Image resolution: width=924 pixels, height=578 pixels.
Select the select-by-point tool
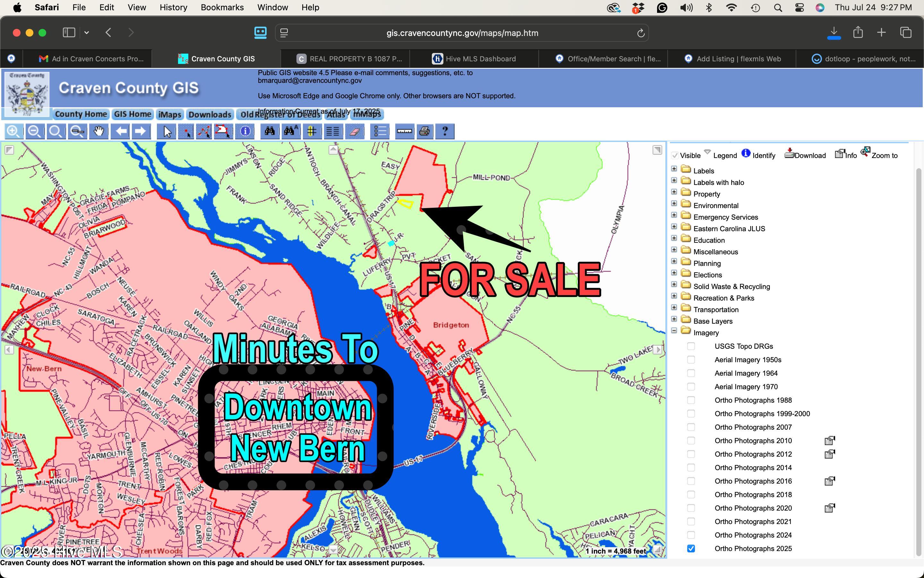186,132
